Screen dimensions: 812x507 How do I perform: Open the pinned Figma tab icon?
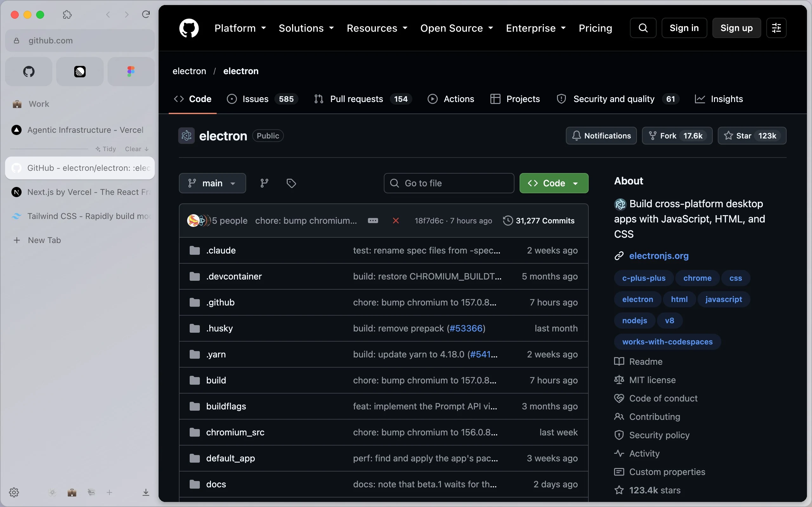click(x=131, y=71)
